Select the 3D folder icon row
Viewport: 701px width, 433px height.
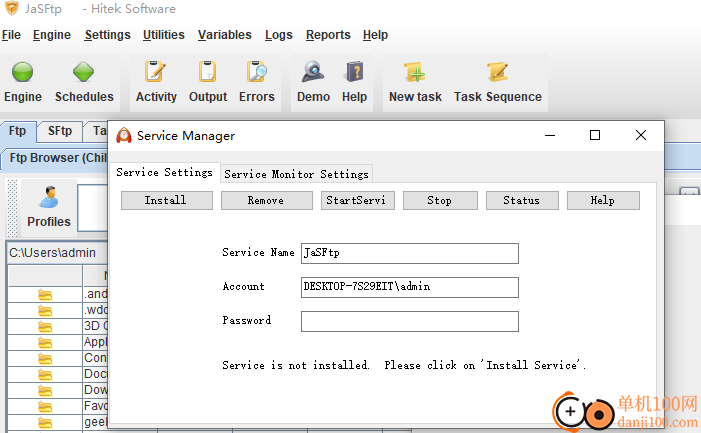pyautogui.click(x=45, y=327)
